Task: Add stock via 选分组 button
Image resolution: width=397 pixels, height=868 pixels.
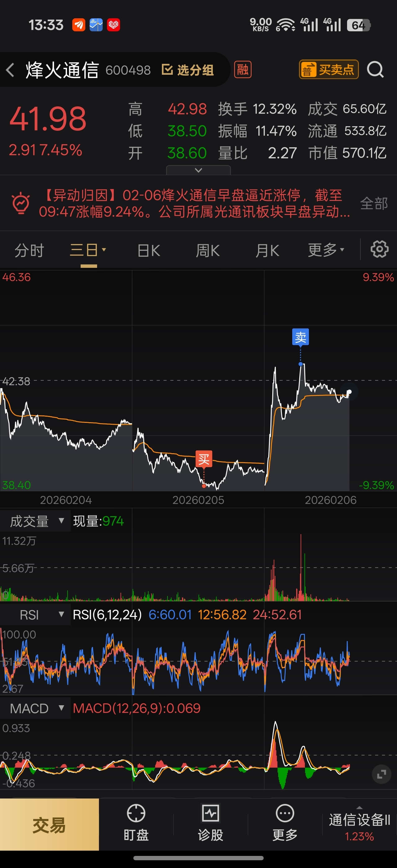Action: pyautogui.click(x=188, y=70)
